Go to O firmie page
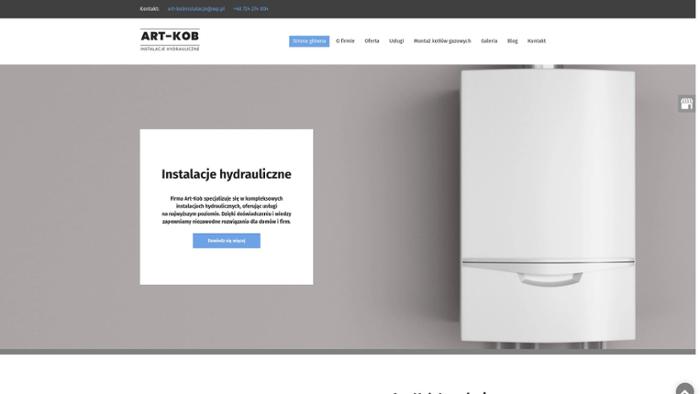The width and height of the screenshot is (700, 394). (345, 41)
